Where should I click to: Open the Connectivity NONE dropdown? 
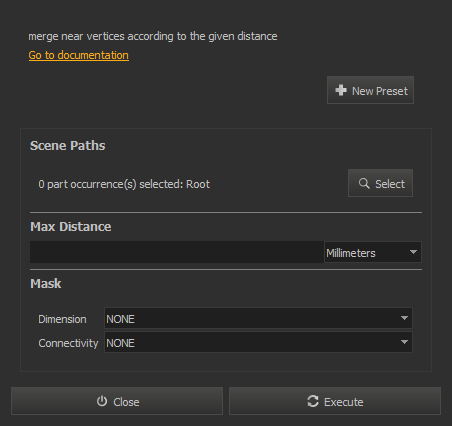click(x=258, y=342)
